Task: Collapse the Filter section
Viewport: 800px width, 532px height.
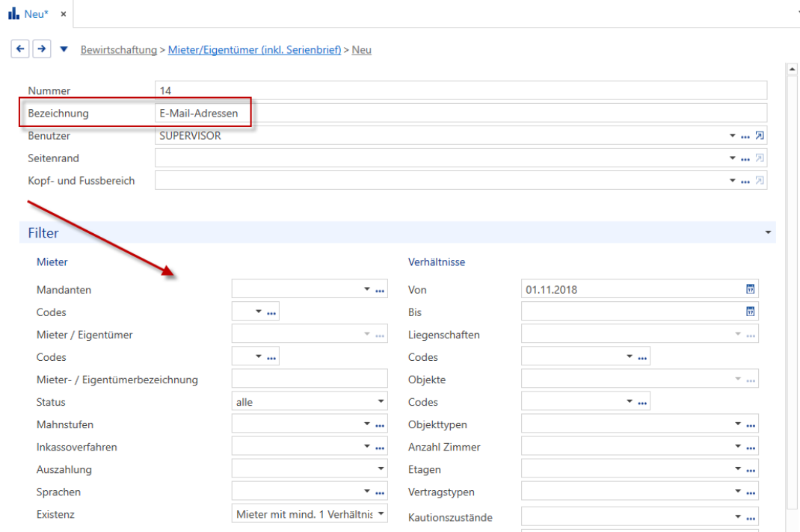Action: 768,232
